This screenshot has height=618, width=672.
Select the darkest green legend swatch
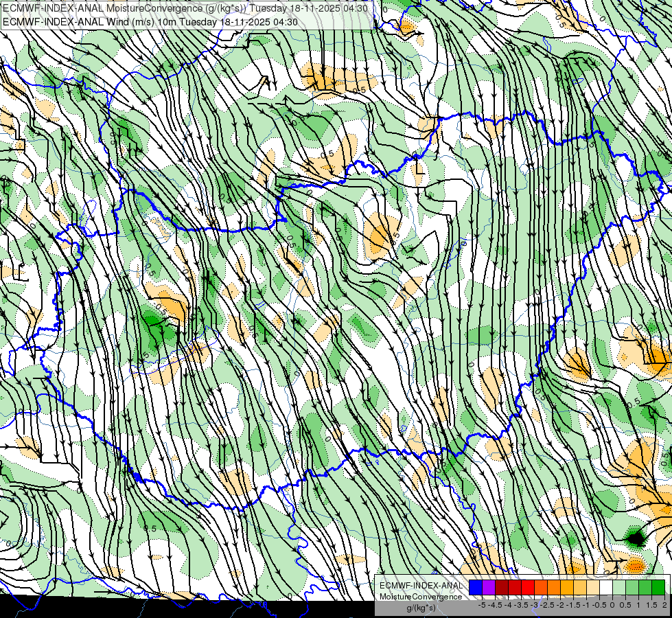click(658, 587)
